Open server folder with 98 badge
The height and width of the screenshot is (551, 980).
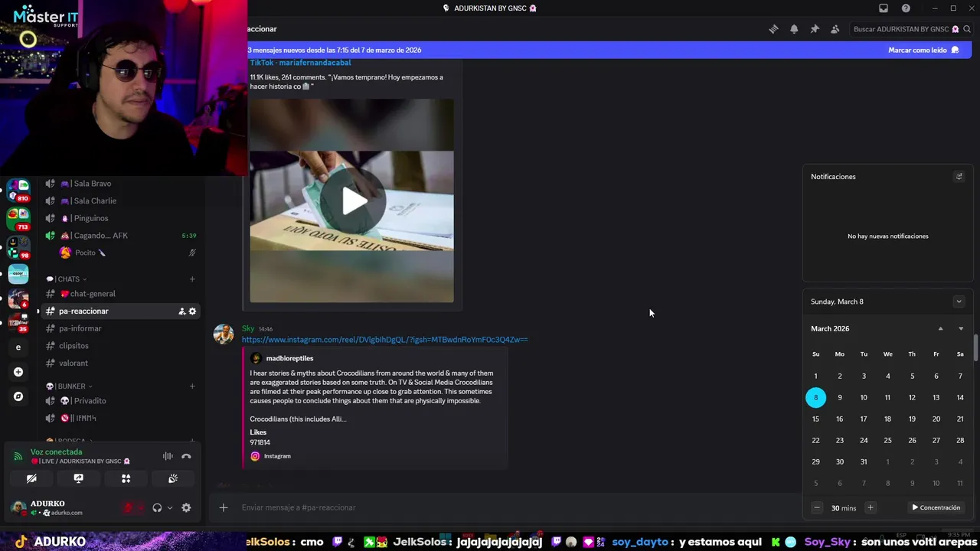(18, 247)
